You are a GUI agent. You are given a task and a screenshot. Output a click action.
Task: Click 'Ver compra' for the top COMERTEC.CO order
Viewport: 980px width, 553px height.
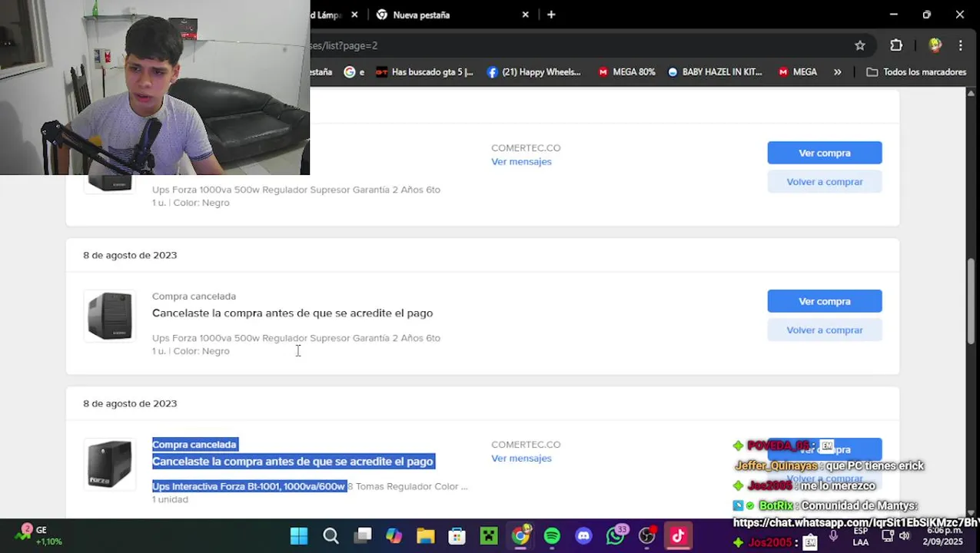pos(824,153)
